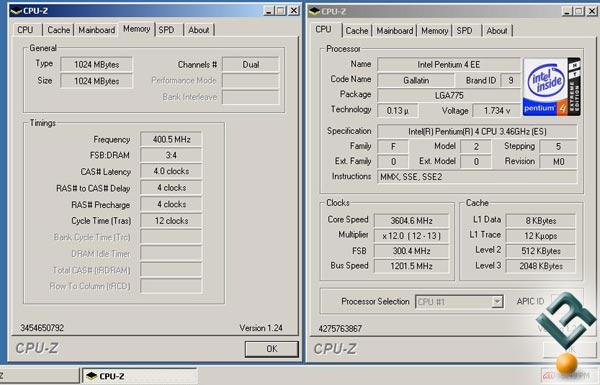Screen dimensions: 600x385
Task: Click Revision value M0
Action: [558, 162]
